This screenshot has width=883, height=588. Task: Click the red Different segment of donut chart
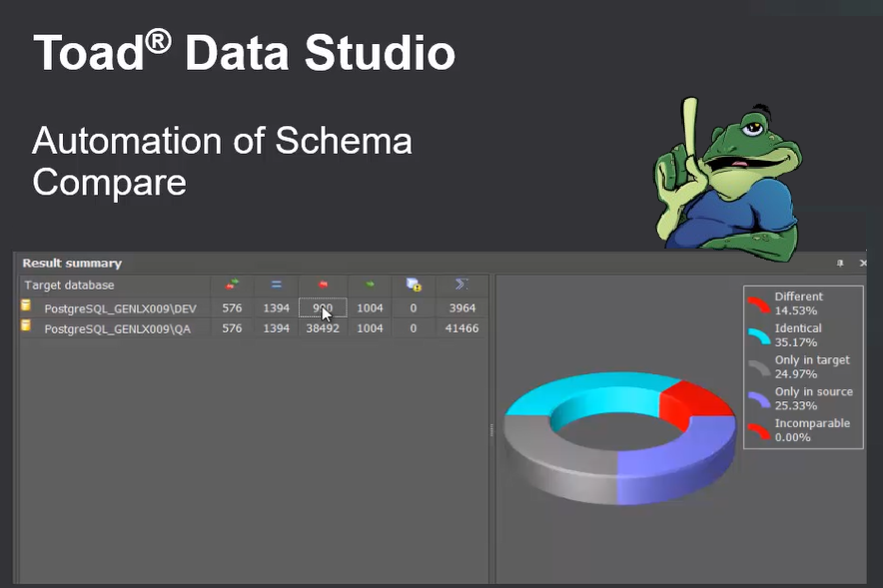(x=695, y=402)
